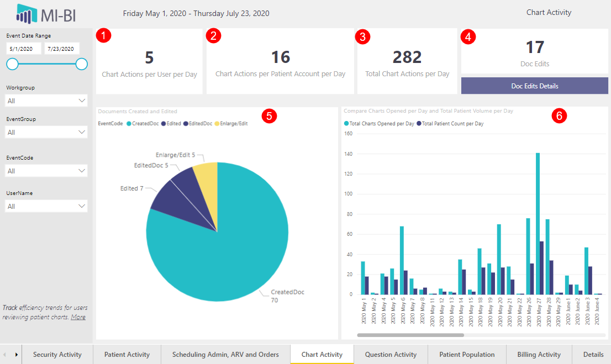Click the start date field 5/1/2020
The image size is (611, 364).
(x=24, y=49)
